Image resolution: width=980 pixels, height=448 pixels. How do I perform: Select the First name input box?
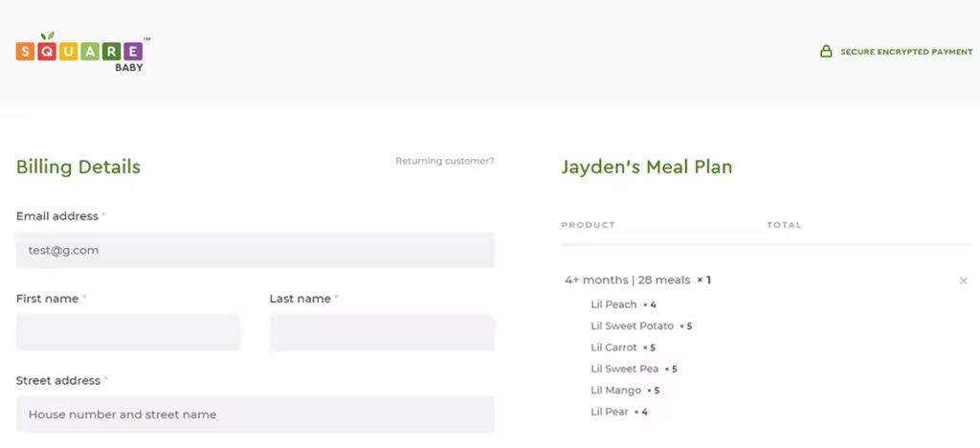[x=128, y=332]
